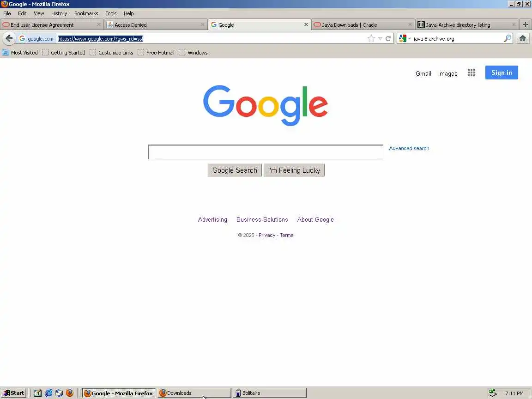Viewport: 532px width, 399px height.
Task: Open the Help menu
Action: pyautogui.click(x=128, y=13)
